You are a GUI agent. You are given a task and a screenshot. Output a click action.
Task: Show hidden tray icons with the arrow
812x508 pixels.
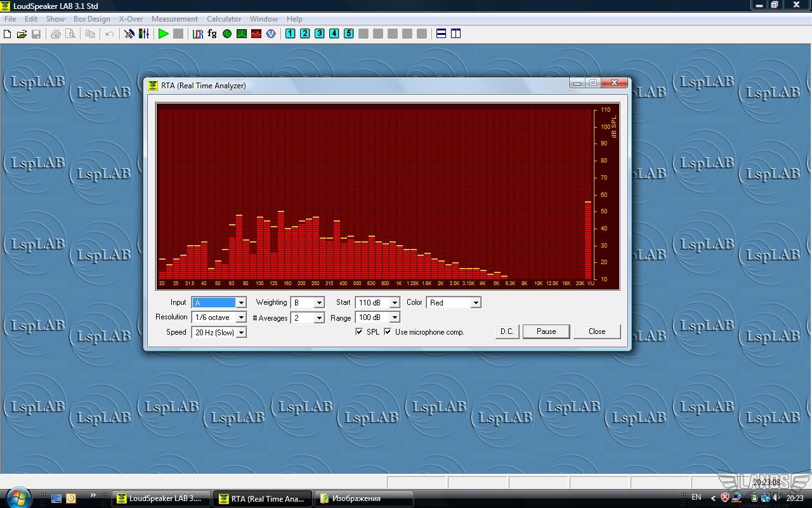point(713,498)
